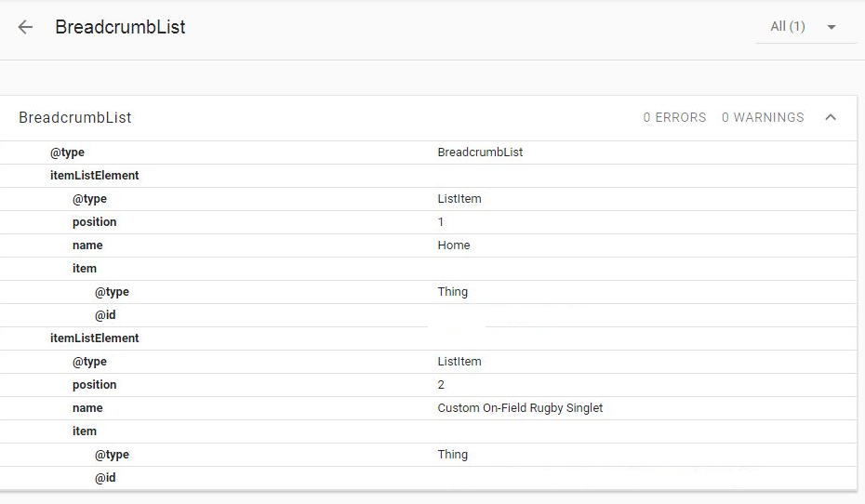Open the All (1) filter dropdown
Image resolution: width=865 pixels, height=504 pixels.
click(x=805, y=27)
